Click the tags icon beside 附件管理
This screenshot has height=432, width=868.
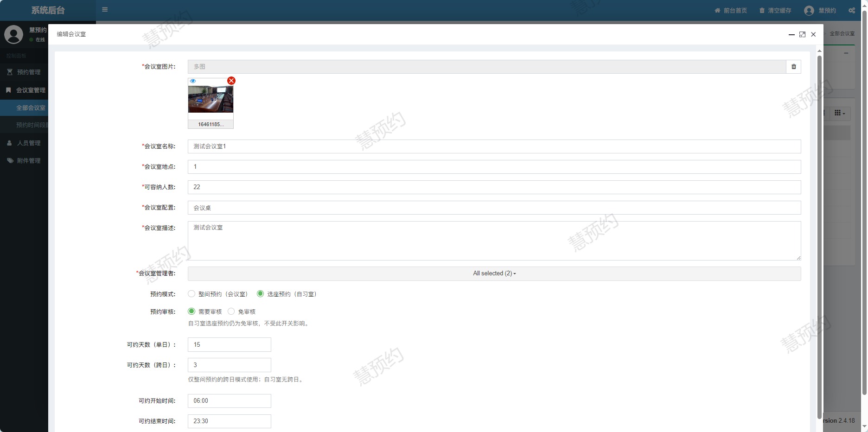(10, 160)
